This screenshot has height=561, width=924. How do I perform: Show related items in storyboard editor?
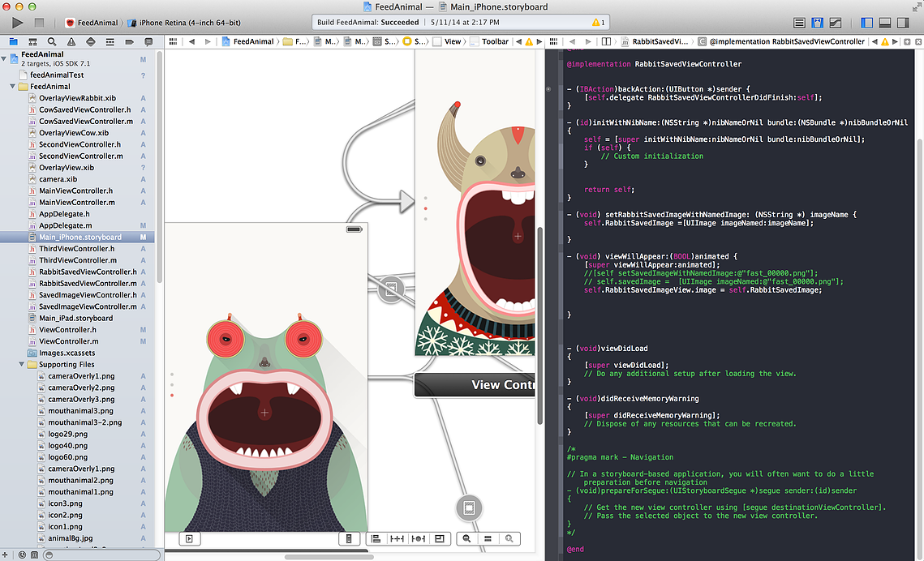(x=173, y=42)
